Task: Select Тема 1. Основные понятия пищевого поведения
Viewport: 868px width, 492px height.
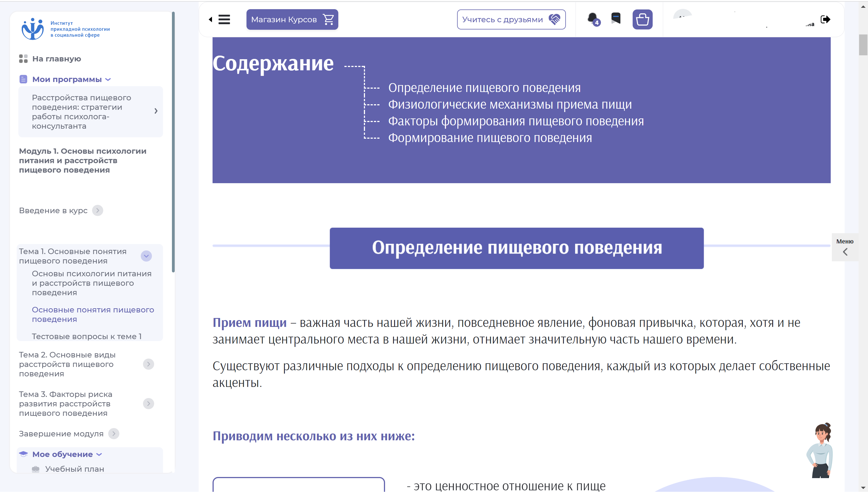Action: [73, 256]
